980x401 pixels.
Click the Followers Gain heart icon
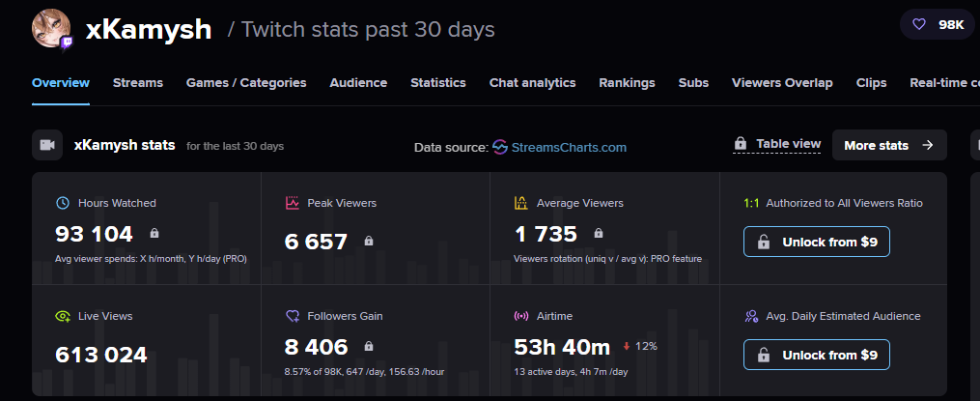pyautogui.click(x=292, y=316)
